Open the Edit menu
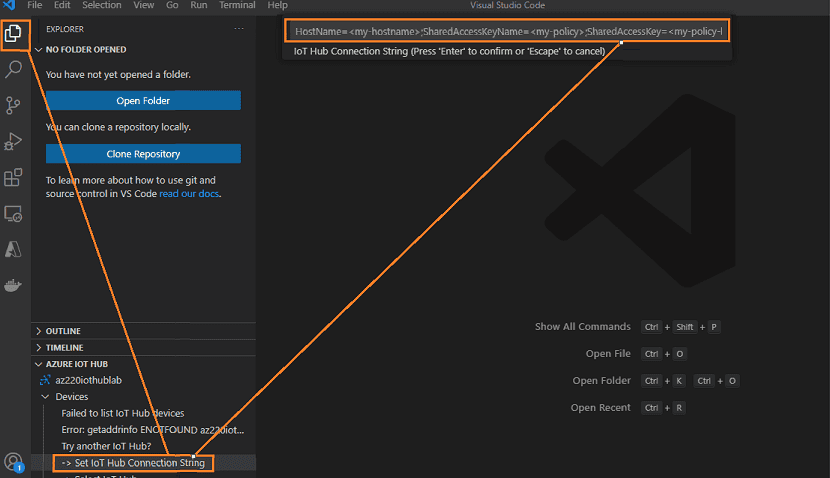830x478 pixels. (x=62, y=5)
